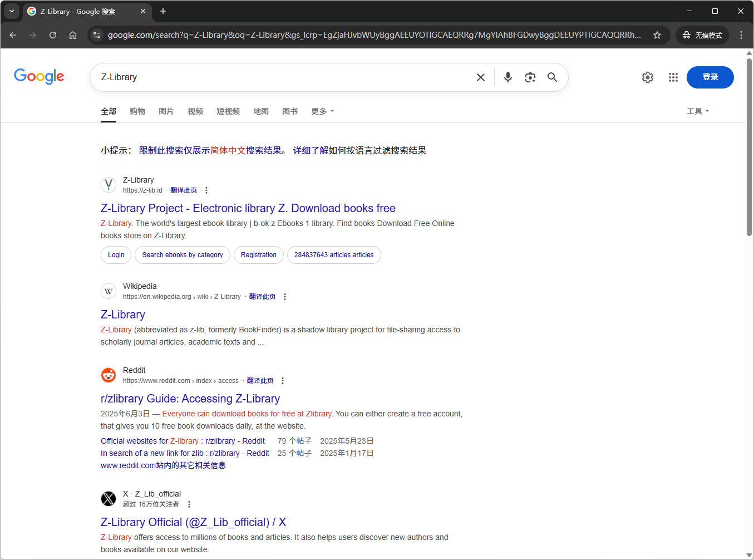Click into the Z-Library search field
This screenshot has width=754, height=560.
tap(284, 77)
